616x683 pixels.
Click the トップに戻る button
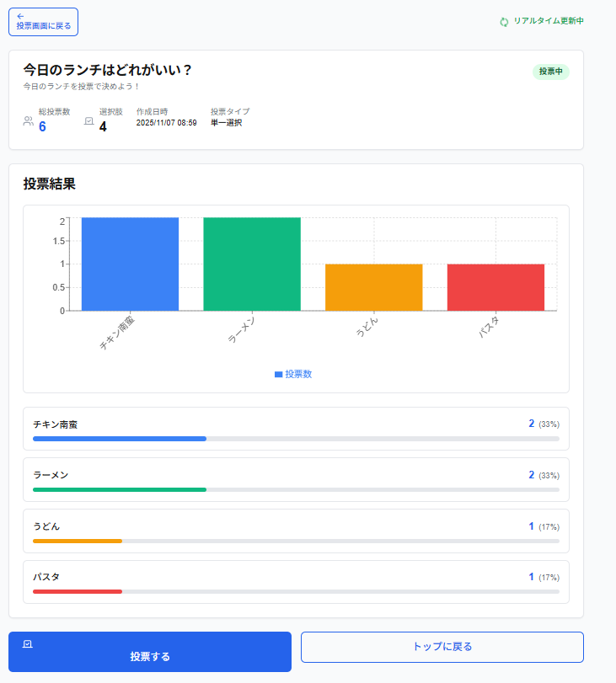[442, 647]
